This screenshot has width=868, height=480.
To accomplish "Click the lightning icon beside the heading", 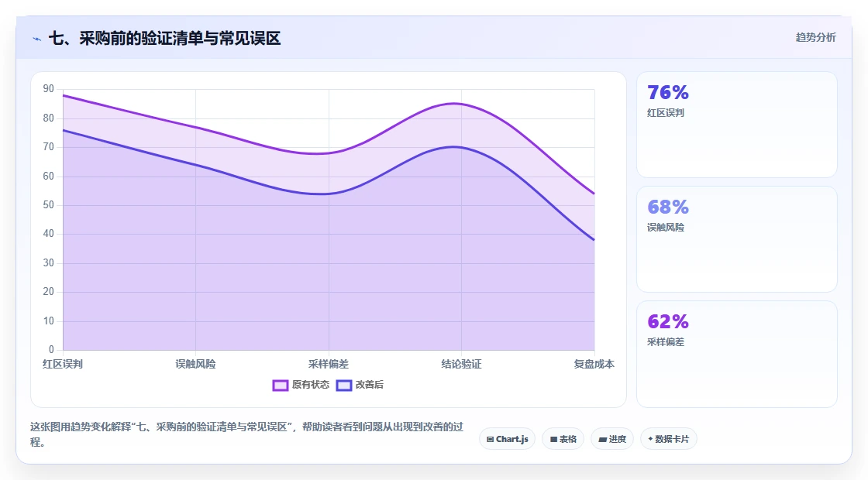I will point(37,39).
